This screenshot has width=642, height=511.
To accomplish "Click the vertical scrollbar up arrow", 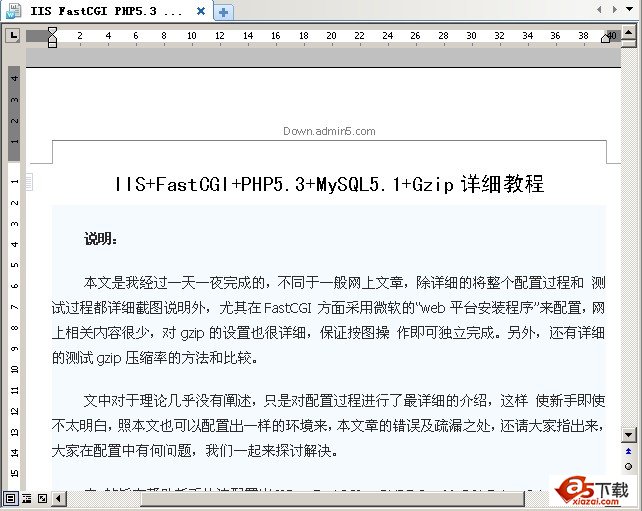I will 628,32.
